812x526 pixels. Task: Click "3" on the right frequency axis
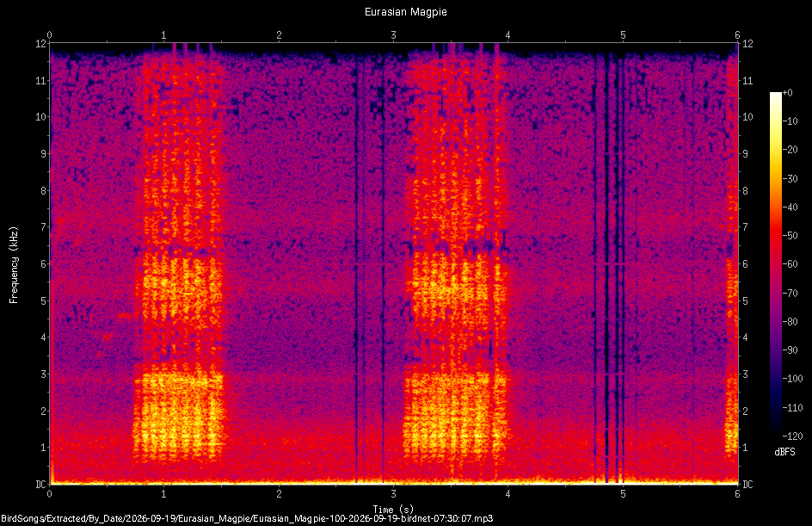pos(745,374)
